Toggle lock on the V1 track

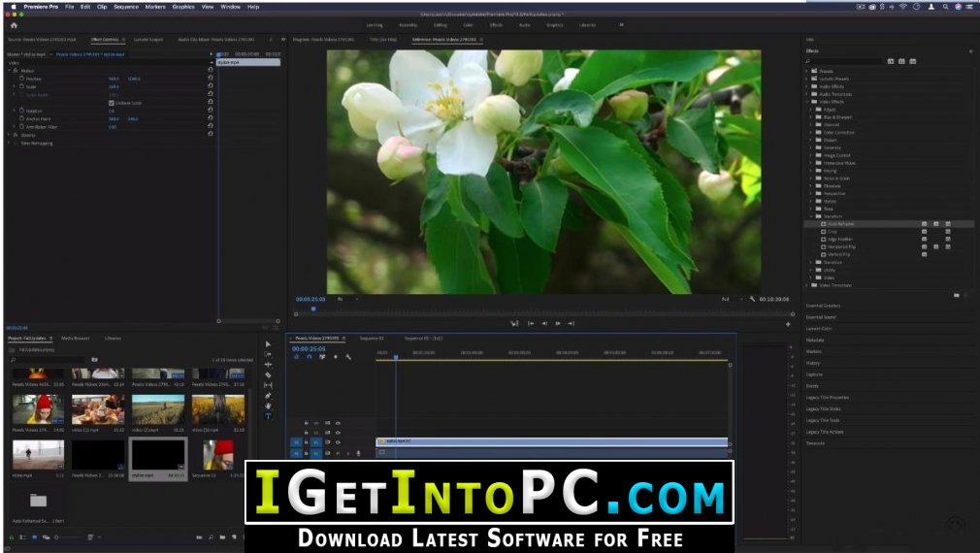click(x=307, y=442)
